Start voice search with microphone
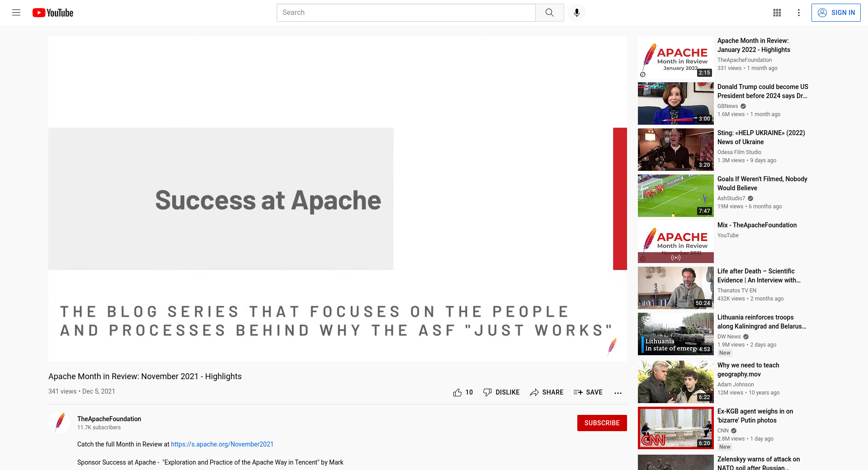This screenshot has height=470, width=868. point(576,13)
